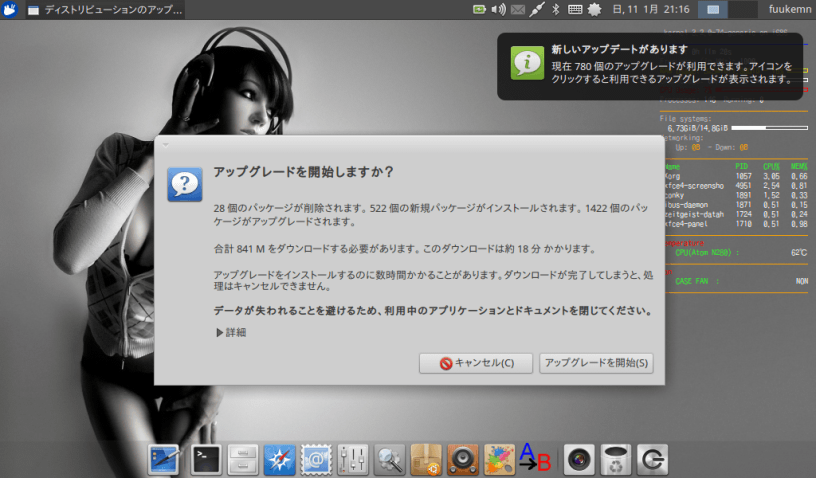Open the webcam camera lens icon
Image resolution: width=816 pixels, height=478 pixels.
click(579, 460)
